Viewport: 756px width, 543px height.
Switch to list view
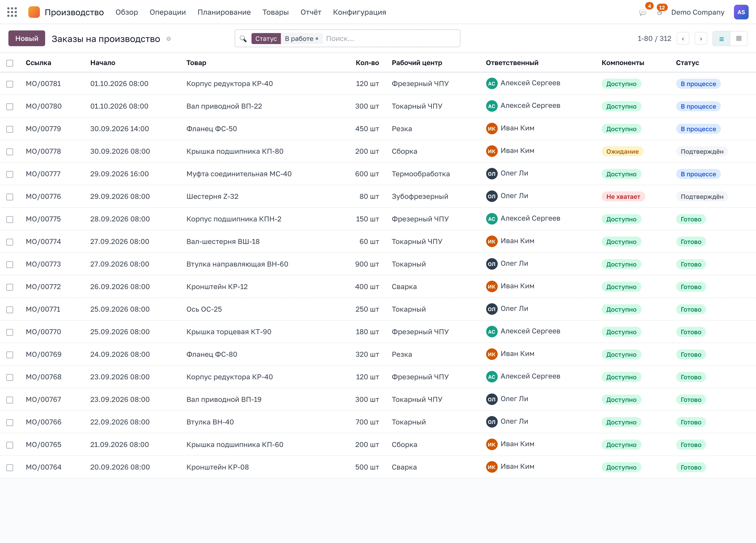click(x=721, y=39)
